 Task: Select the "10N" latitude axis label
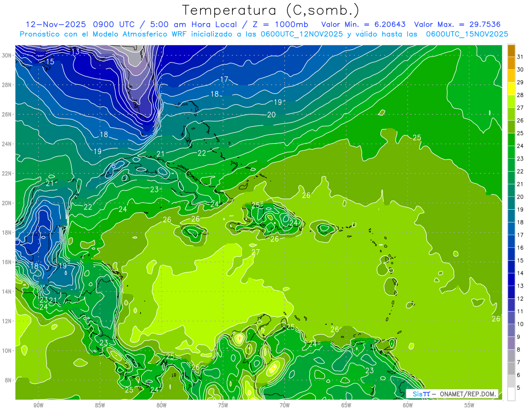tap(6, 351)
